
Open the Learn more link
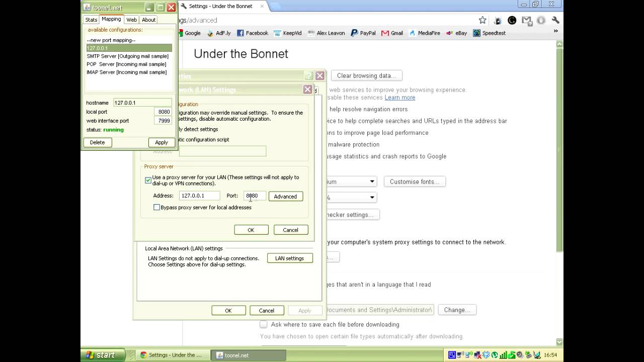pyautogui.click(x=400, y=98)
